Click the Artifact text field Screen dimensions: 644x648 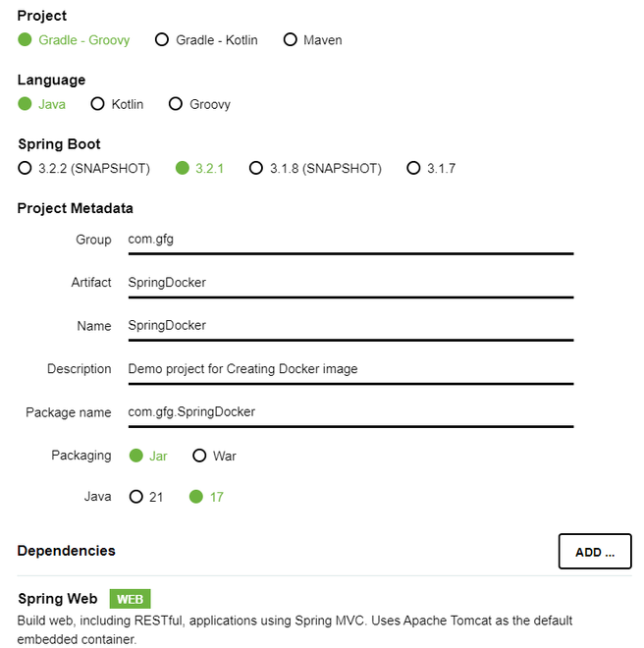[x=349, y=283]
